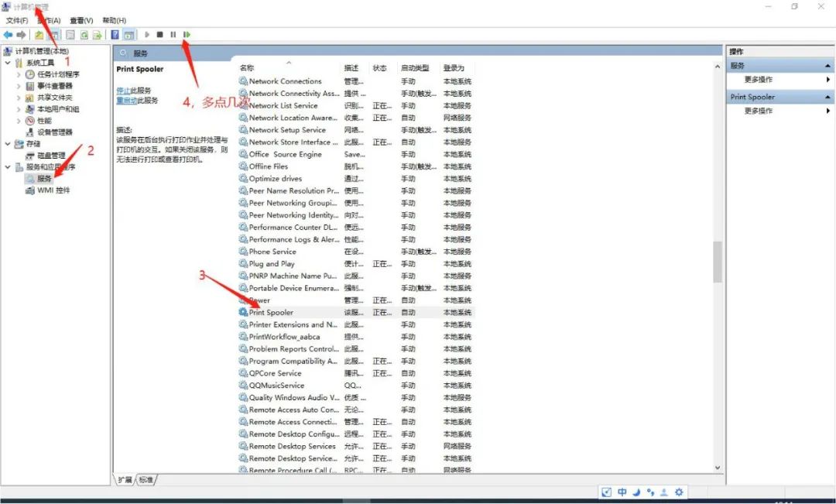Switch to the 扩展 tab

click(125, 480)
